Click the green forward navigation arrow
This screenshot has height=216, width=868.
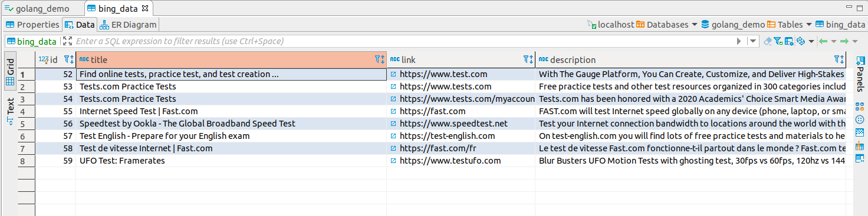[x=844, y=41]
